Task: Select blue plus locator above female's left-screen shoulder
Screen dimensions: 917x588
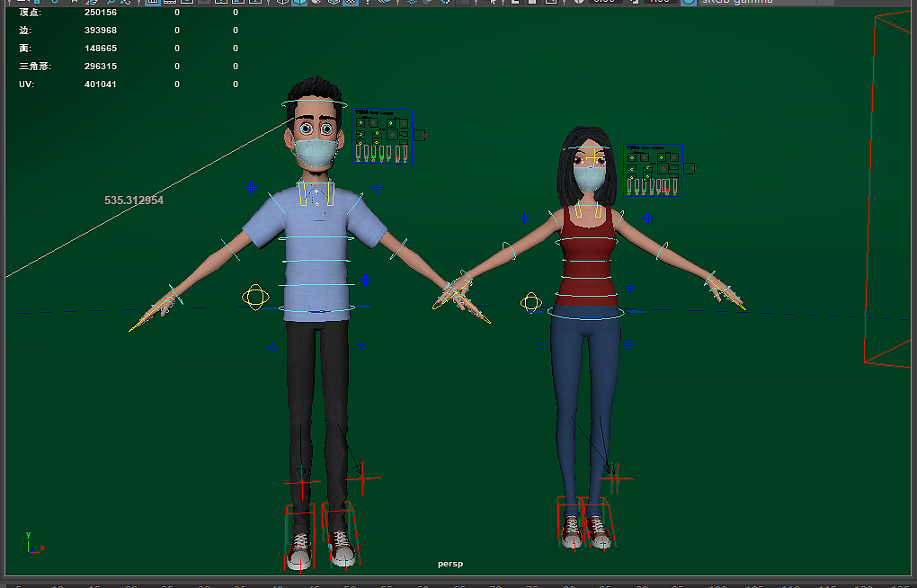Action: pyautogui.click(x=524, y=218)
